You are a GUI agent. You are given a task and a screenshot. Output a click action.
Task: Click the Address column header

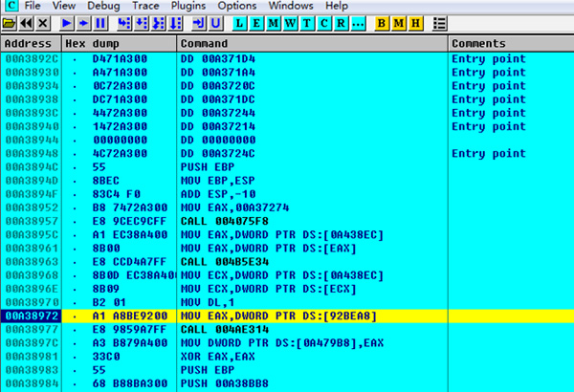[x=32, y=44]
